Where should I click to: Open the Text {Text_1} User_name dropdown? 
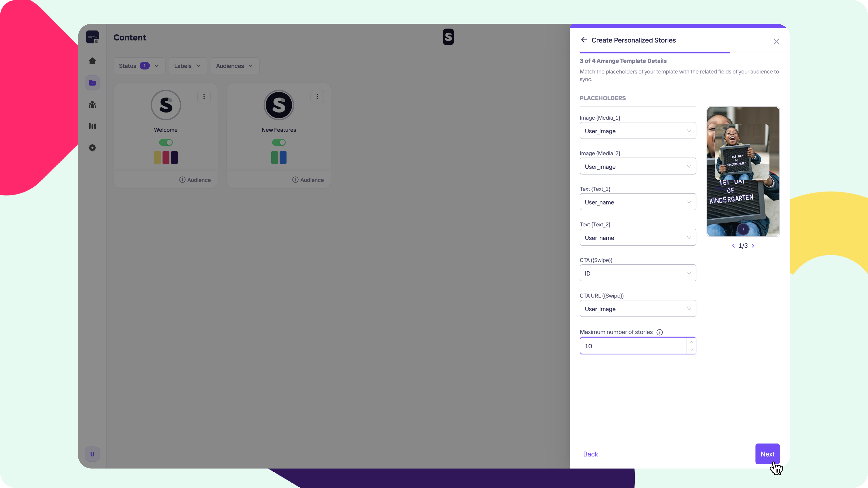click(x=637, y=202)
